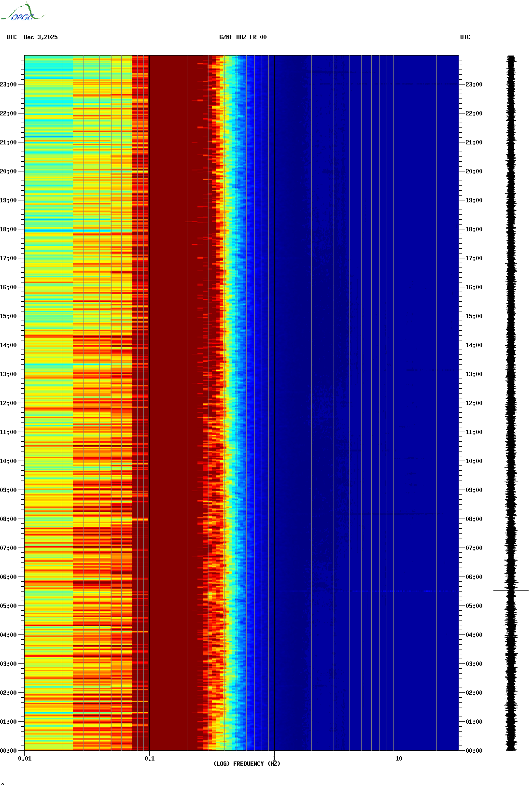Viewport: 532px width, 789px height.
Task: Click the OGS logo in the top-left corner
Action: [x=22, y=13]
